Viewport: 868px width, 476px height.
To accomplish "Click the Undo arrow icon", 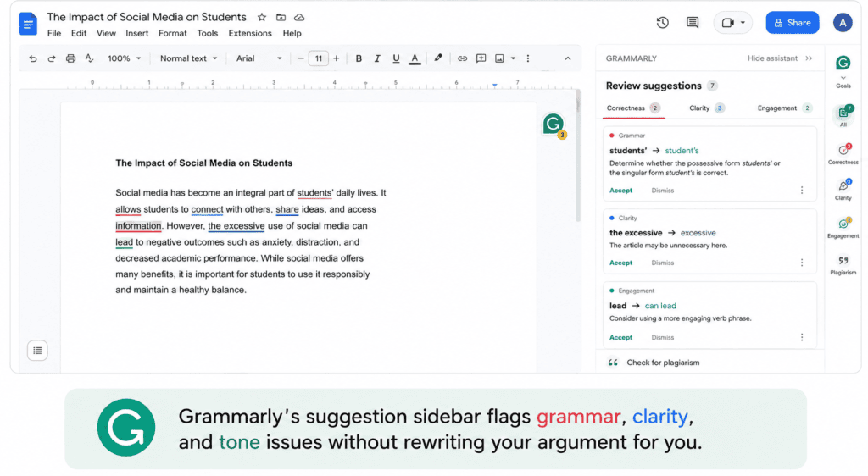I will pos(33,58).
